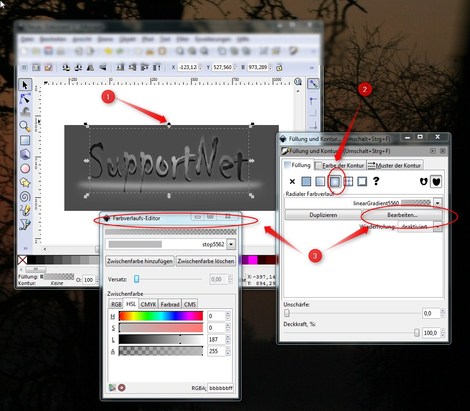Choose unset paint question mark button
Image resolution: width=470 pixels, height=411 pixels.
(376, 181)
